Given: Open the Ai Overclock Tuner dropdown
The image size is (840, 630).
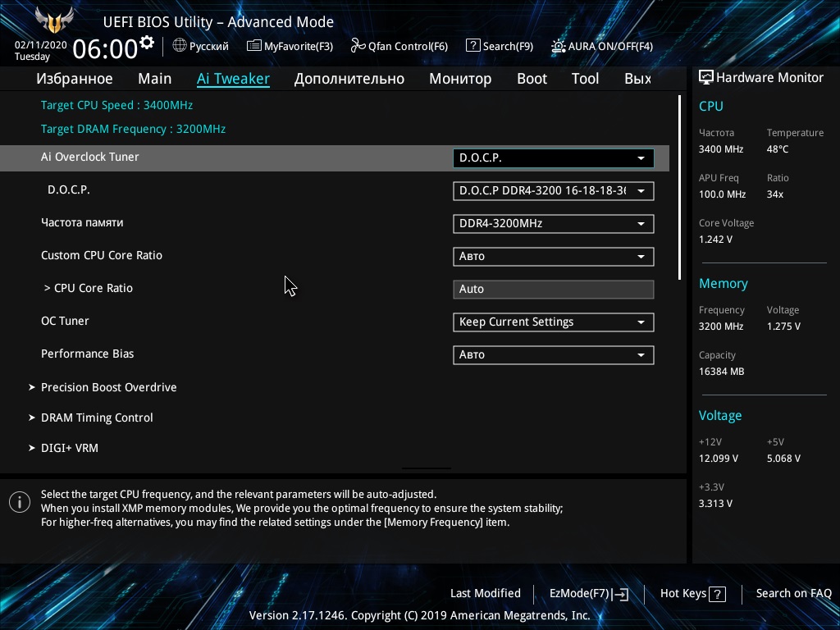Looking at the screenshot, I should pos(554,158).
